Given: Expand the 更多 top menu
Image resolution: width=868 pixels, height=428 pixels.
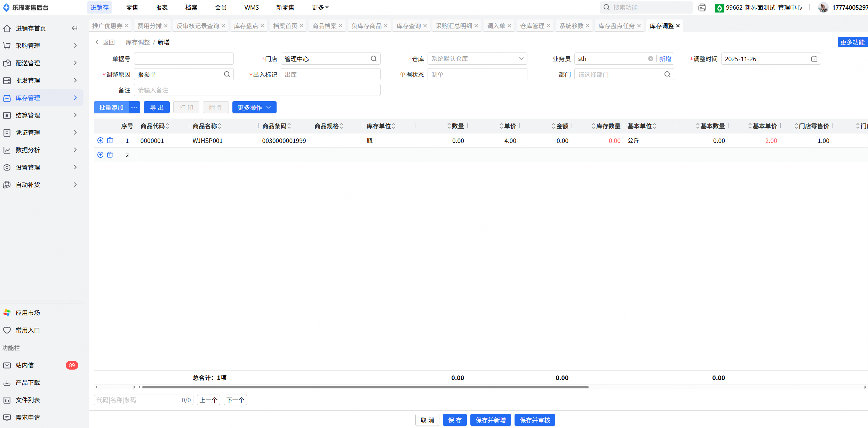Looking at the screenshot, I should coord(320,7).
